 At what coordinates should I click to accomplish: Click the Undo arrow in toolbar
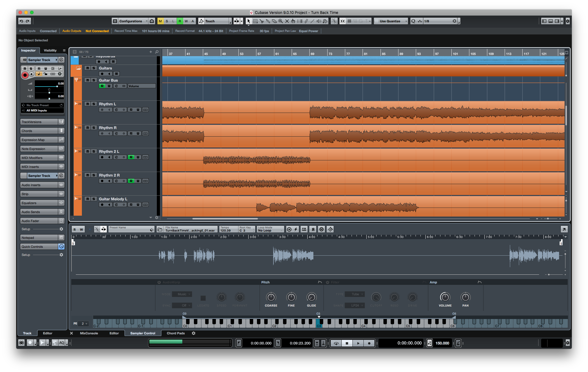click(21, 21)
